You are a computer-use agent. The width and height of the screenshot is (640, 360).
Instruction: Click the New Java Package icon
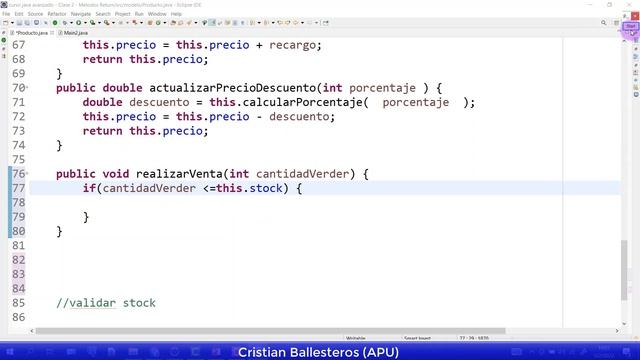click(x=150, y=23)
